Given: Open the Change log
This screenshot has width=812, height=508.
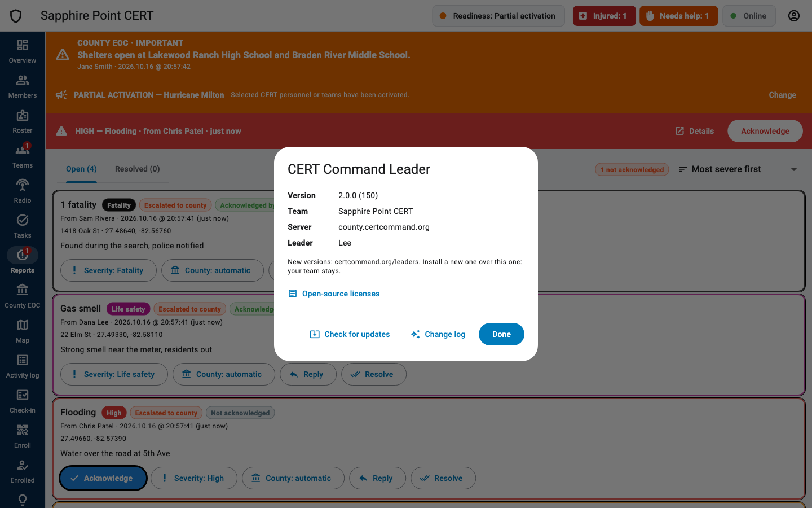Looking at the screenshot, I should point(438,334).
